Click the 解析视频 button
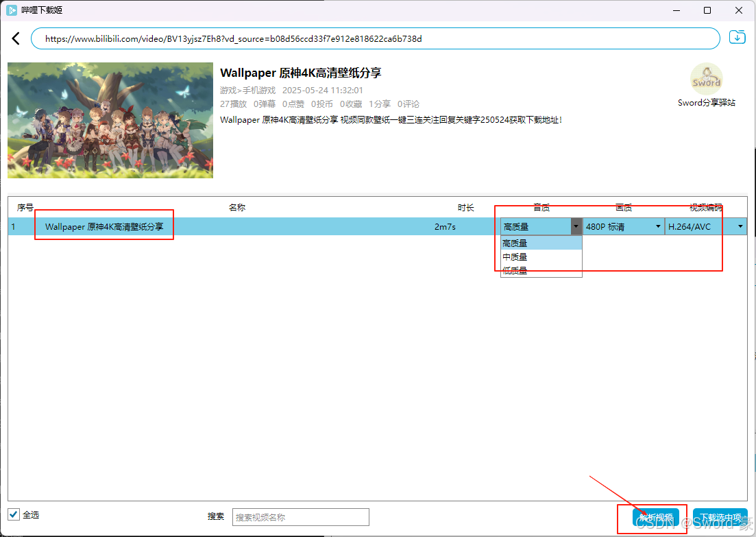 pos(656,517)
